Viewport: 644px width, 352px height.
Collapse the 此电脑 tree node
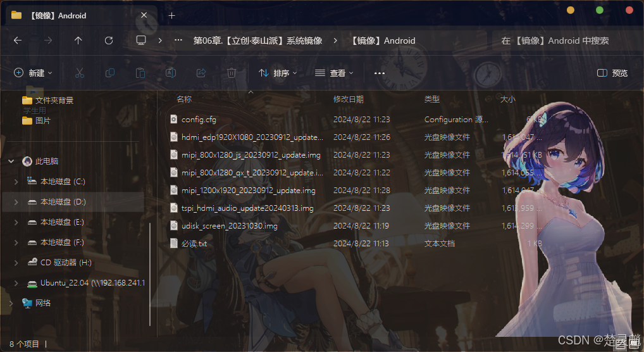pyautogui.click(x=11, y=161)
